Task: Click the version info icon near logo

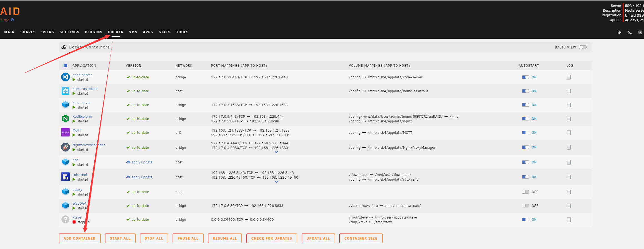Action: pyautogui.click(x=12, y=20)
